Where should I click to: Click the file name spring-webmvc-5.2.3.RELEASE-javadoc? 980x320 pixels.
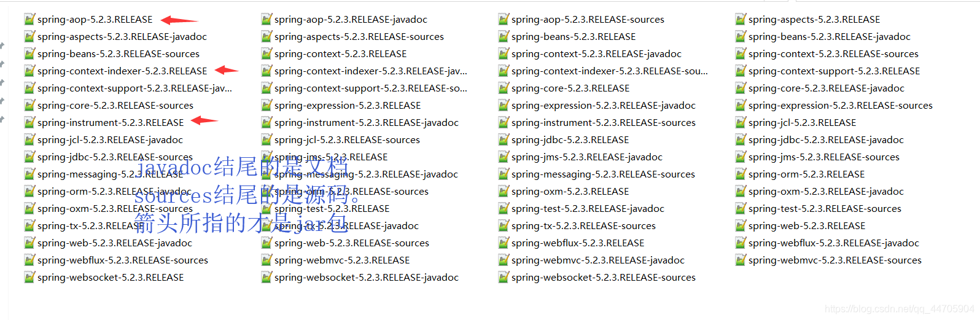coord(598,260)
